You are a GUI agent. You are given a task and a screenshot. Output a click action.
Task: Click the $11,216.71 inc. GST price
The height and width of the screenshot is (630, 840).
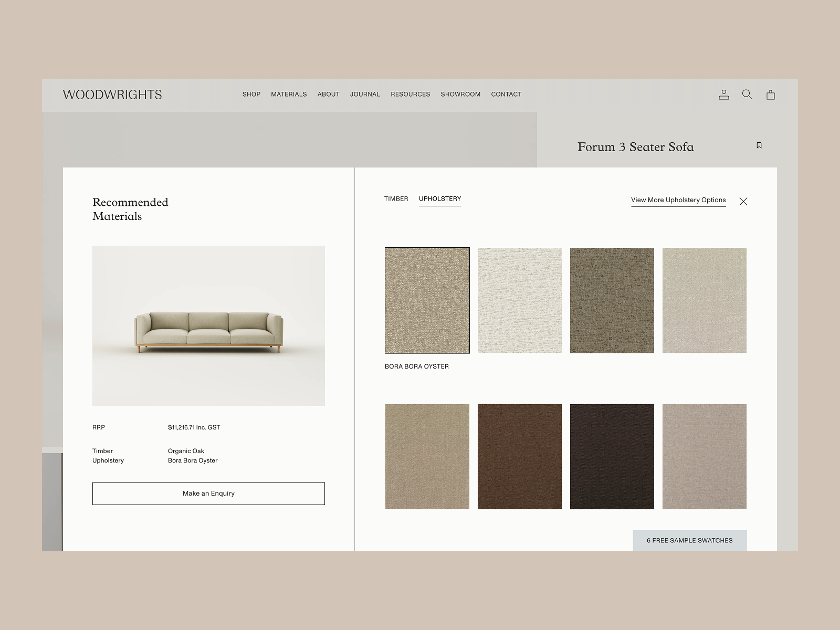[194, 427]
